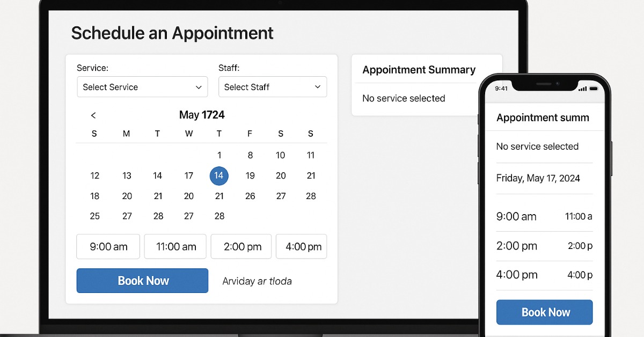The width and height of the screenshot is (644, 337).
Task: Choose the 2:00 pm slot on laptop
Action: tap(243, 247)
